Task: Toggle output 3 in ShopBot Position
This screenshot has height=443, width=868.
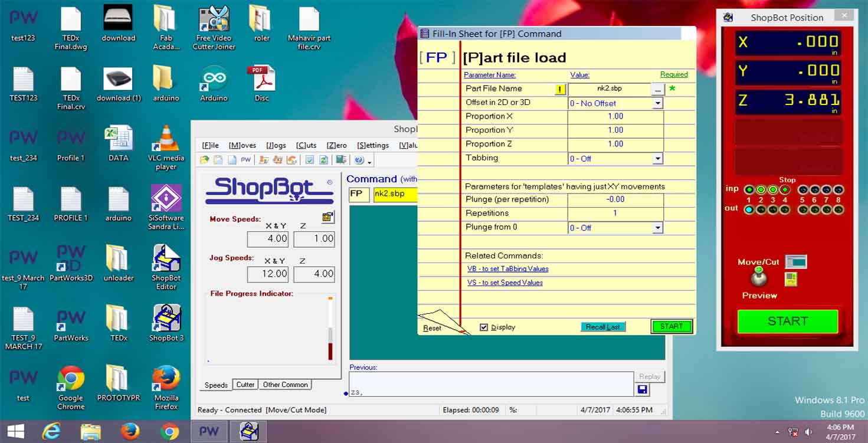Action: [773, 209]
